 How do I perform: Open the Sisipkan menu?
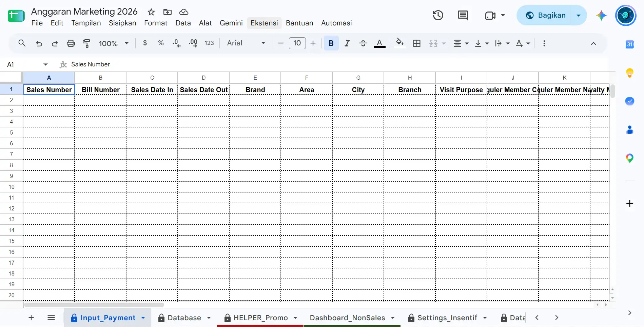[122, 23]
